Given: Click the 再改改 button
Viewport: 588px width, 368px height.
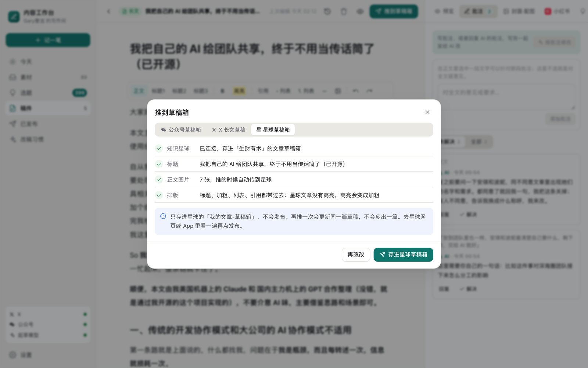Looking at the screenshot, I should [356, 255].
